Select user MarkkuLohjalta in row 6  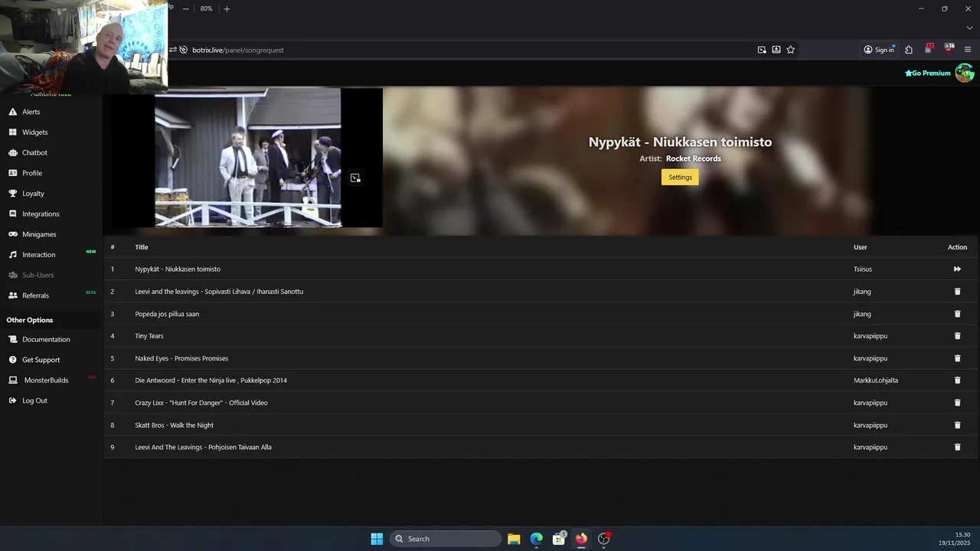876,380
